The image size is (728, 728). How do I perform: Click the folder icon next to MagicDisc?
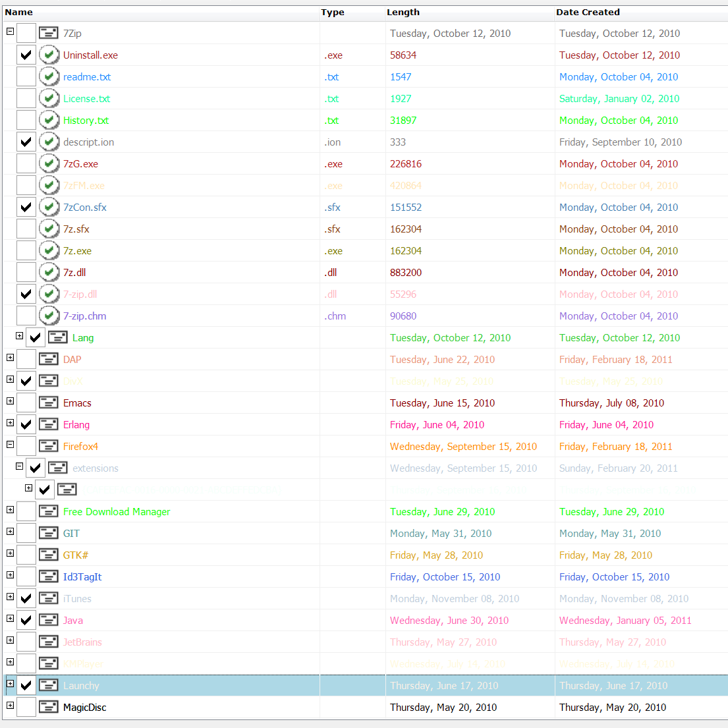(49, 707)
